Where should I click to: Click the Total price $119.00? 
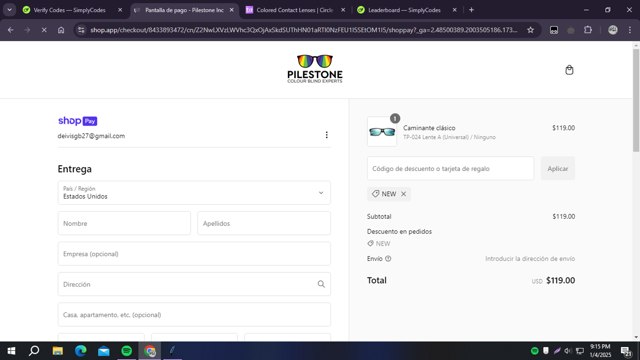(560, 280)
